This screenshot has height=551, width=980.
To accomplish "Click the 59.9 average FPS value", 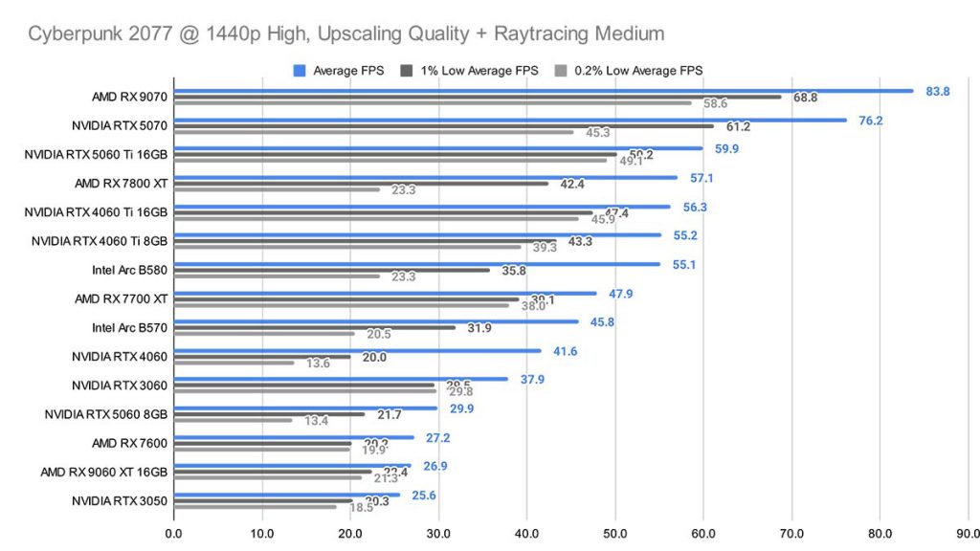I will (x=727, y=148).
